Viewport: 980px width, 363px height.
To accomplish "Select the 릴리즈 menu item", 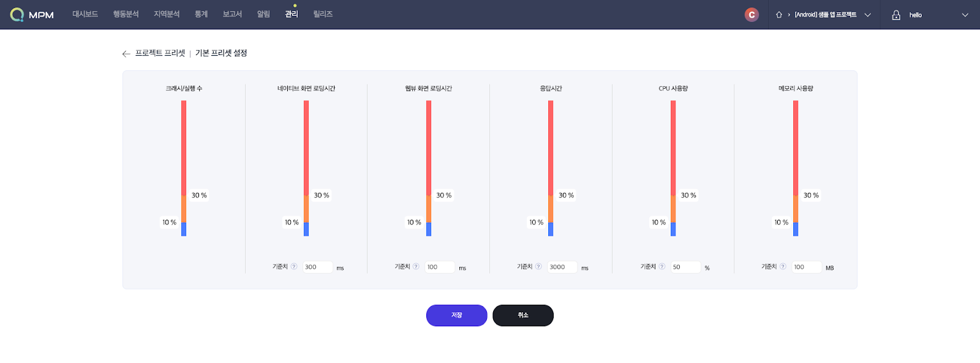I will pyautogui.click(x=323, y=14).
